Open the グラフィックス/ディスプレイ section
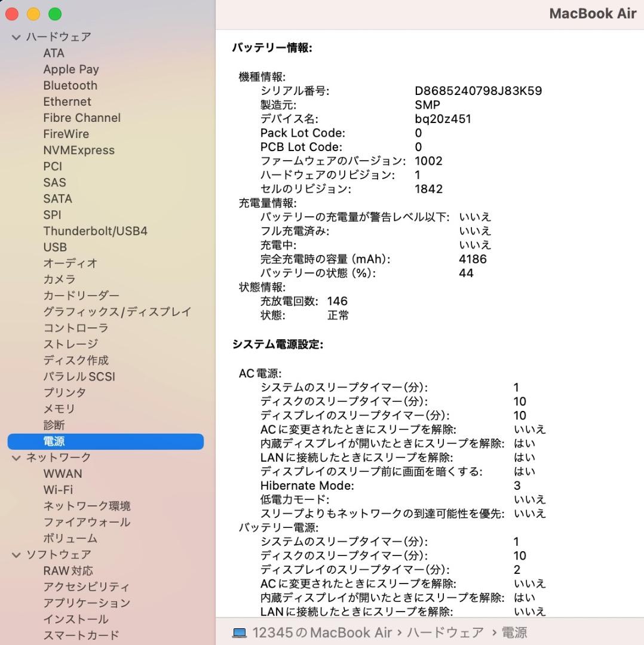 point(117,311)
